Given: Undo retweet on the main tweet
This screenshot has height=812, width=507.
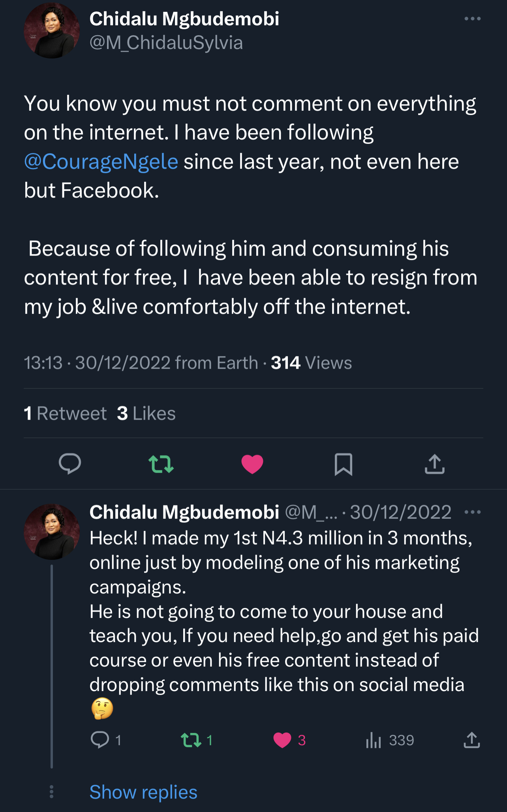Looking at the screenshot, I should 161,464.
